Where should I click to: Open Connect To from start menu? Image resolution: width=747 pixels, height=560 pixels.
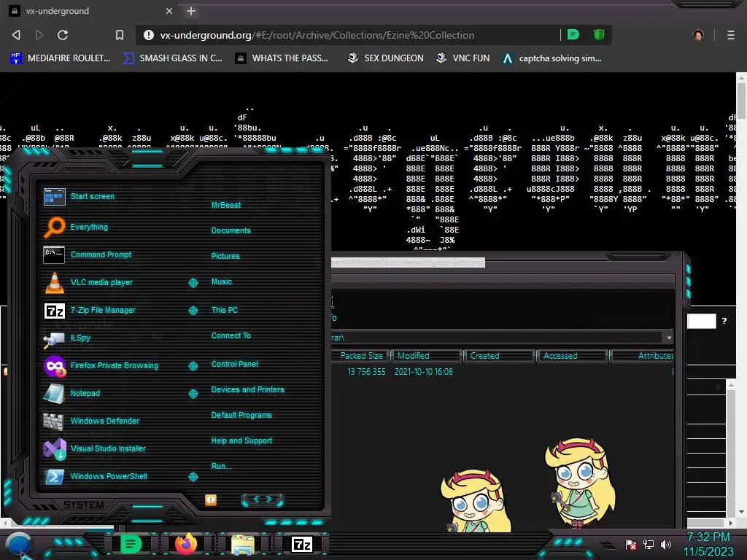coord(231,335)
